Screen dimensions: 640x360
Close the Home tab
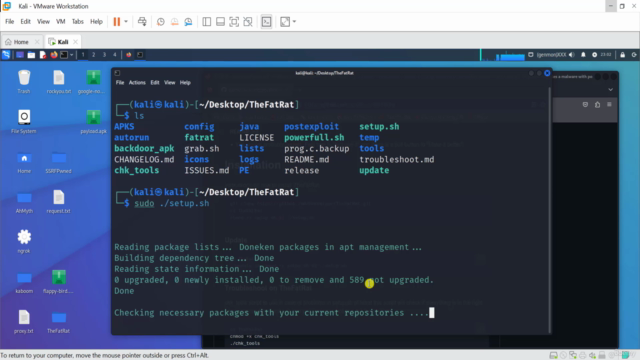coord(37,42)
